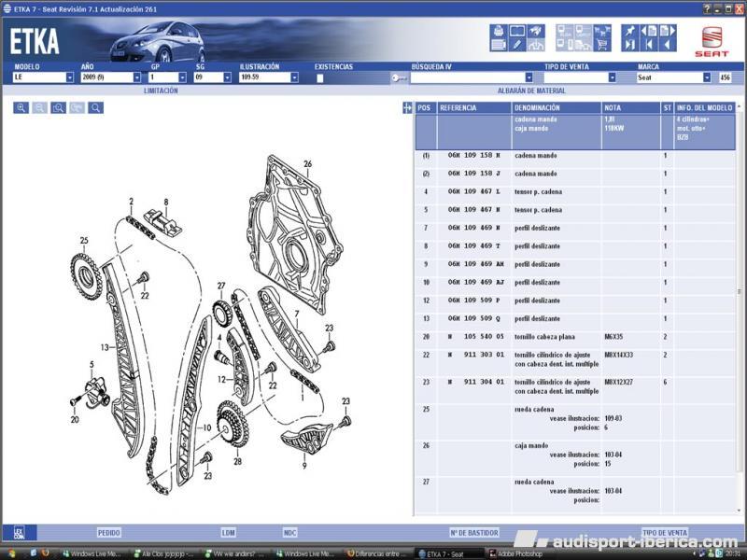Click the rocket icon in the toolbar
747x560 pixels.
coord(536,31)
